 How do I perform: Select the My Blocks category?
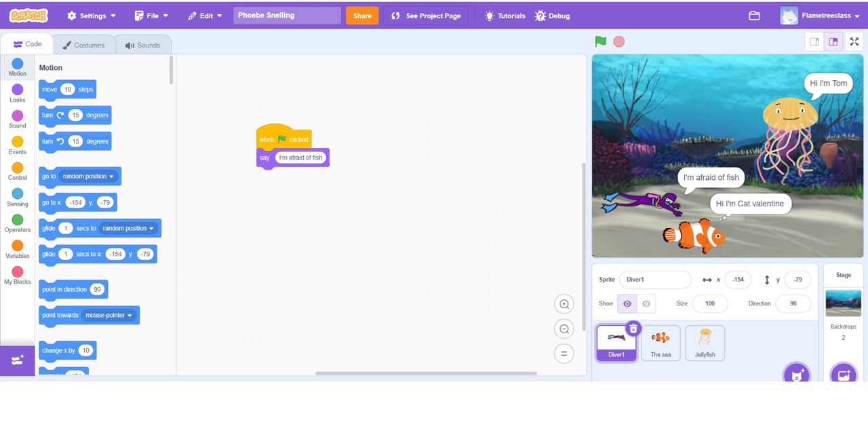point(18,276)
